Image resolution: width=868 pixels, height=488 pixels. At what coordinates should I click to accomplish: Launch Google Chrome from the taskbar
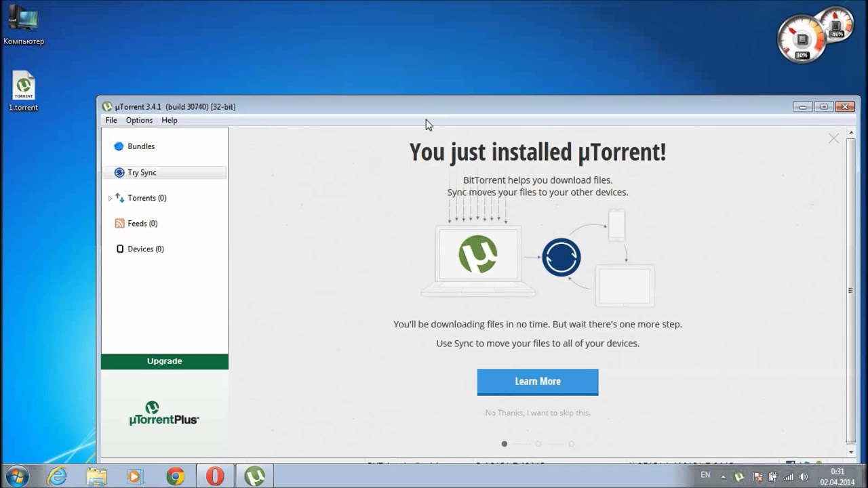coord(175,476)
